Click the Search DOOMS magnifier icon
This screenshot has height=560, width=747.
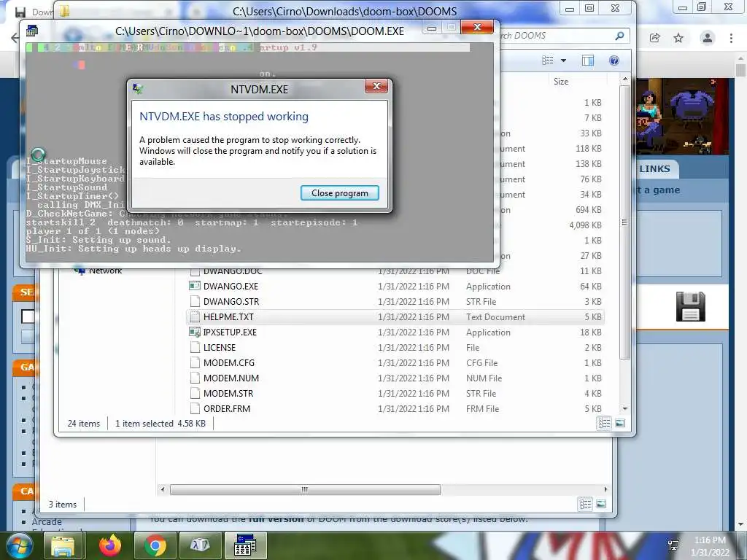[619, 36]
